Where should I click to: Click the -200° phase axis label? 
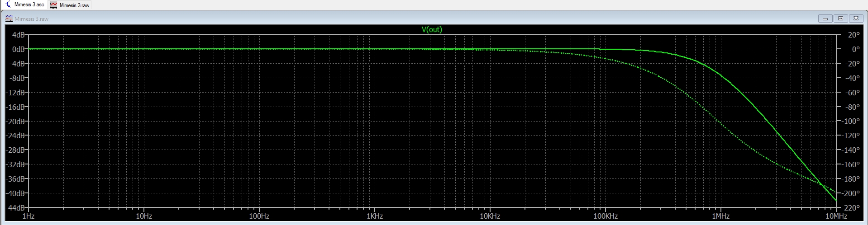click(850, 193)
